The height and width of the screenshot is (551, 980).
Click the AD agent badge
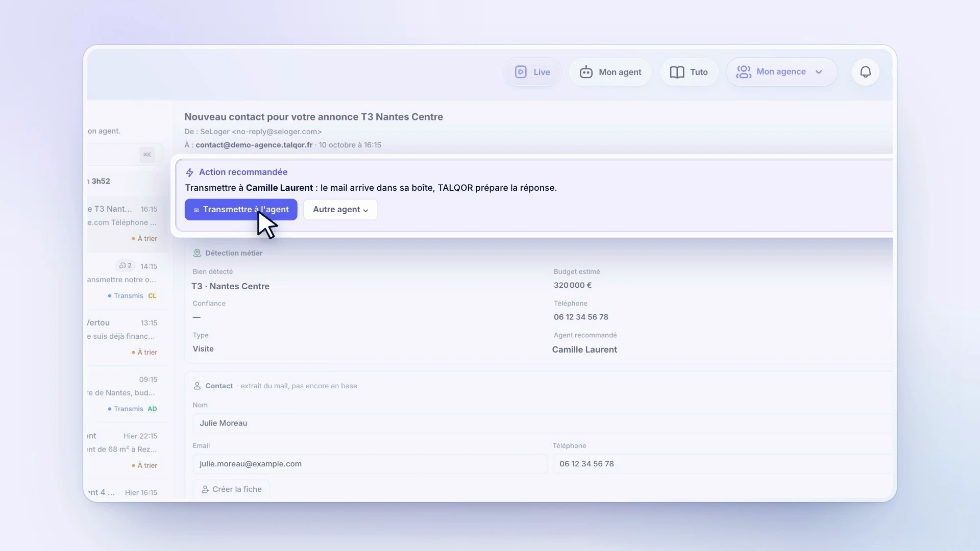pos(152,409)
